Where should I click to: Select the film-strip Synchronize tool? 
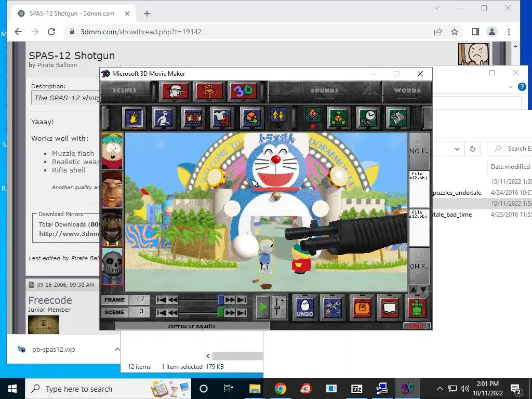pyautogui.click(x=193, y=118)
